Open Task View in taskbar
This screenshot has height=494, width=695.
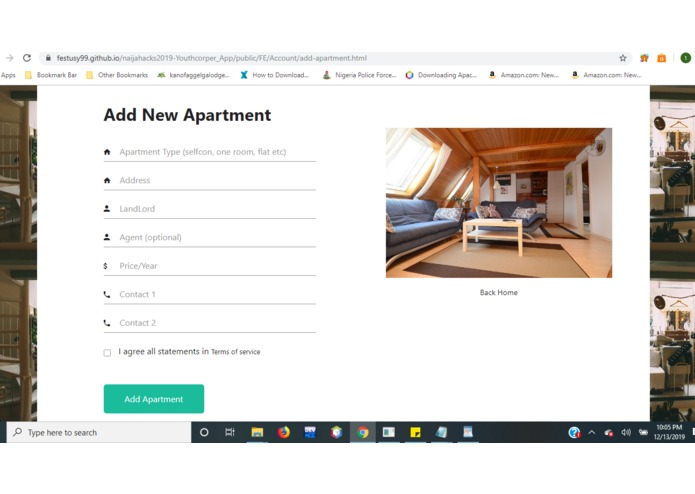[x=230, y=432]
